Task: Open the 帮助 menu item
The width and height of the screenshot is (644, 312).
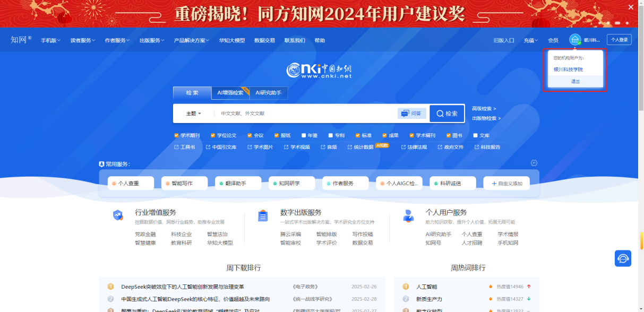Action: (x=320, y=40)
